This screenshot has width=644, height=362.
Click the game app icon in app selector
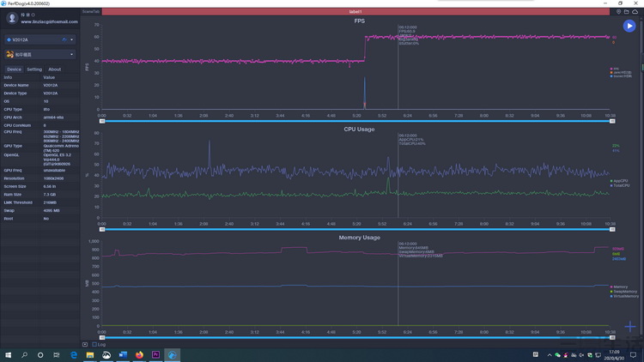9,54
